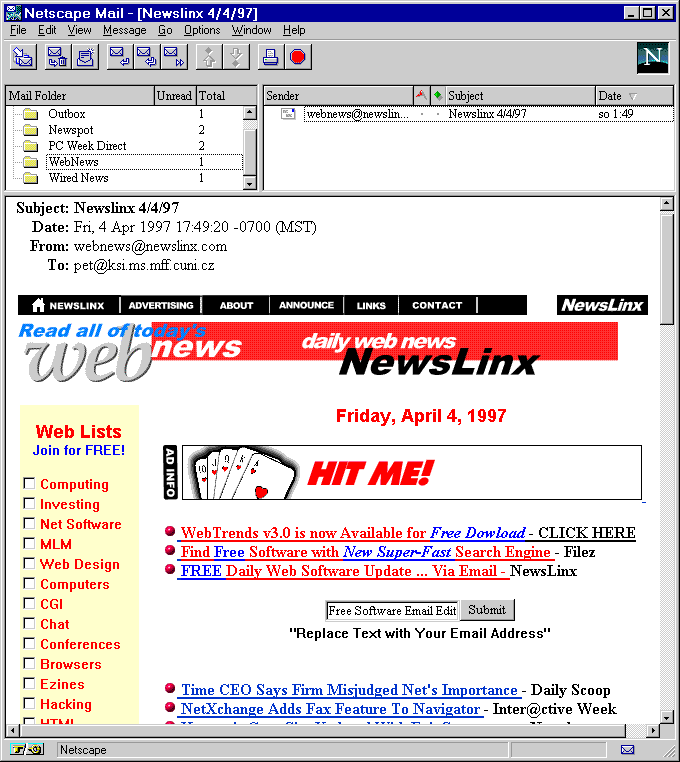680x762 pixels.
Task: Select the WebNews mail folder
Action: point(144,162)
